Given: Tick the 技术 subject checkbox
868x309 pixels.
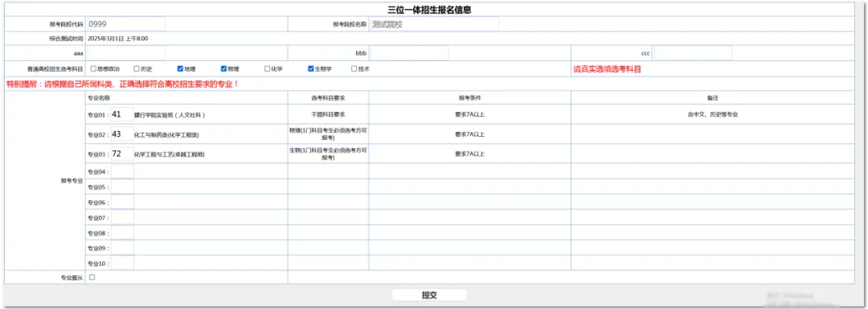Looking at the screenshot, I should point(354,69).
